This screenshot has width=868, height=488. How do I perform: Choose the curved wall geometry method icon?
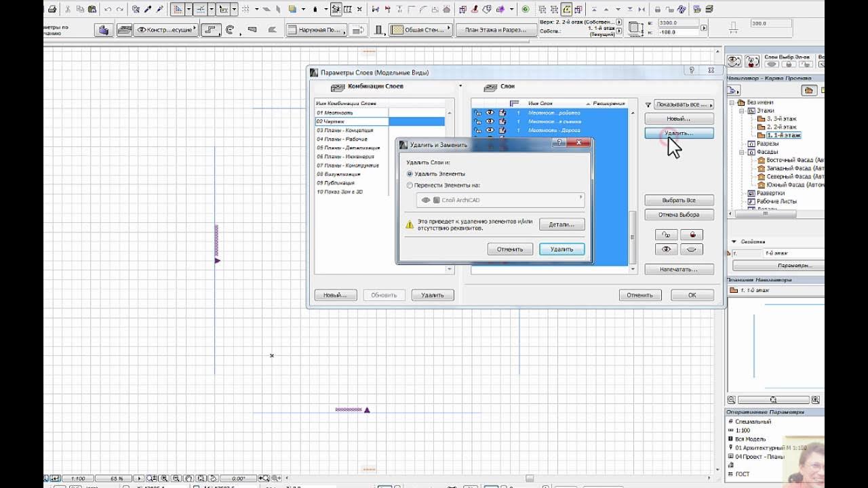click(230, 30)
